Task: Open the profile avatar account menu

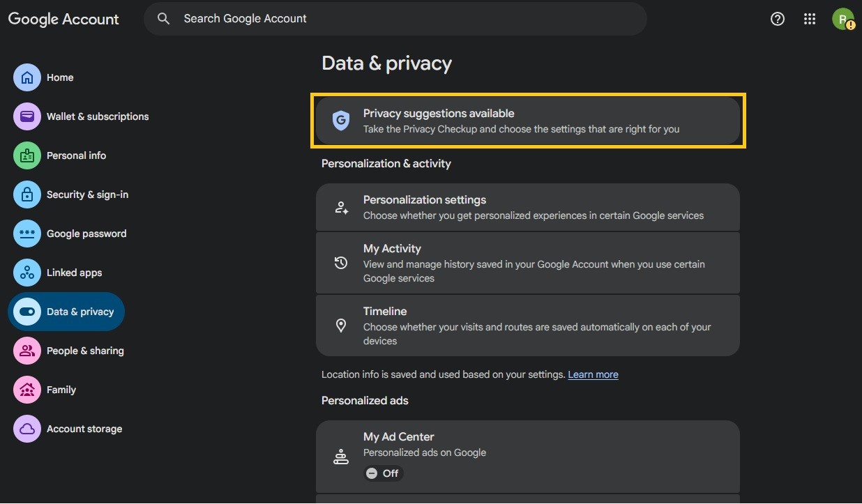Action: [x=843, y=19]
